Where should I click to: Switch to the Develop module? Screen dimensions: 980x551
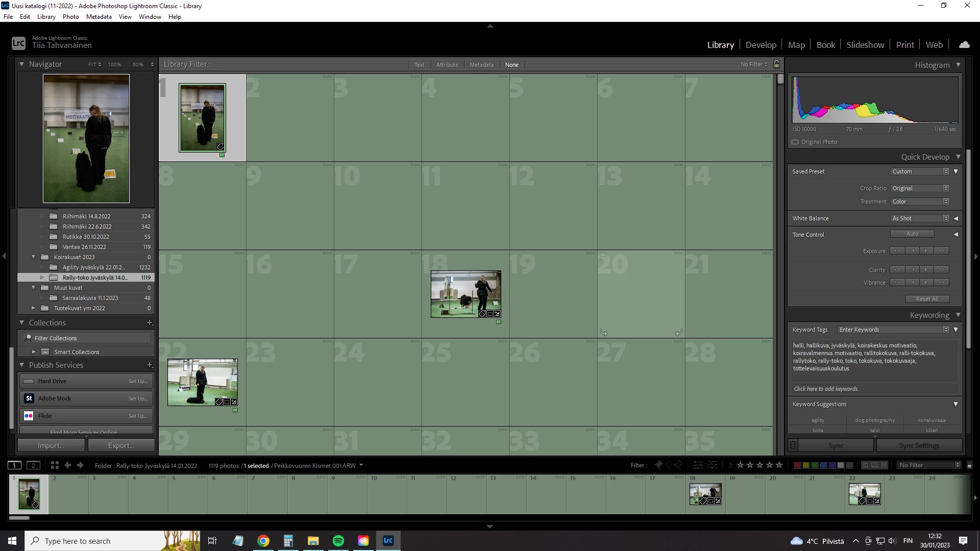coord(761,45)
